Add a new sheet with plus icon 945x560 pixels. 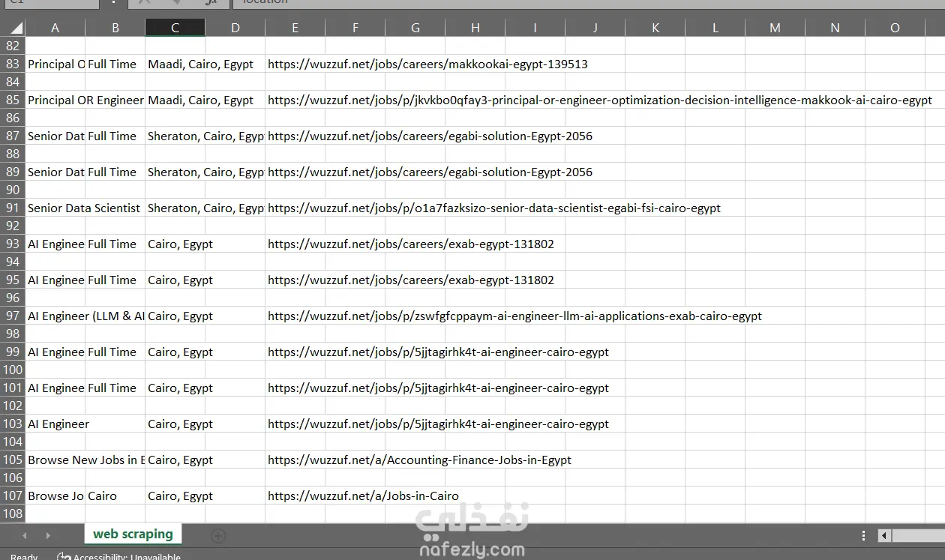[x=218, y=535]
